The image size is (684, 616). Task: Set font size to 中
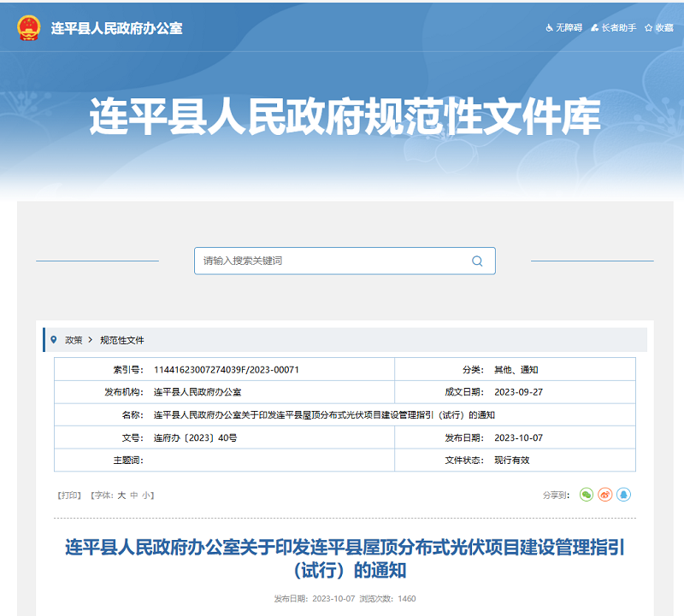[134, 495]
